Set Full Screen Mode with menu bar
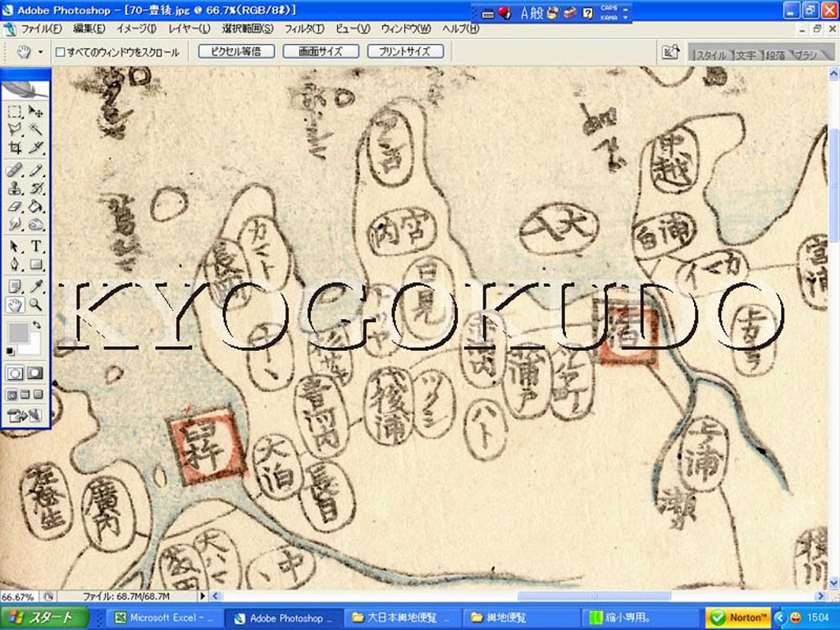This screenshot has height=630, width=840. (25, 395)
